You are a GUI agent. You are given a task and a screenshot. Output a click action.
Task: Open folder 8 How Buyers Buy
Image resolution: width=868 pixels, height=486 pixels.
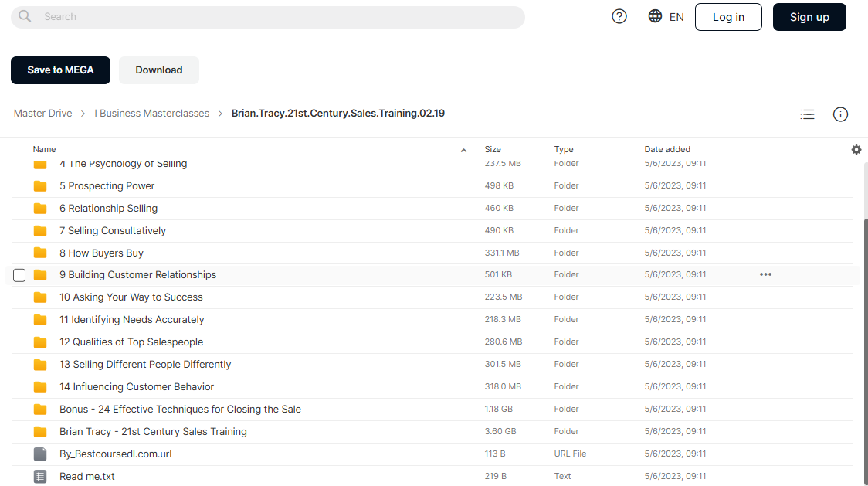pyautogui.click(x=101, y=253)
